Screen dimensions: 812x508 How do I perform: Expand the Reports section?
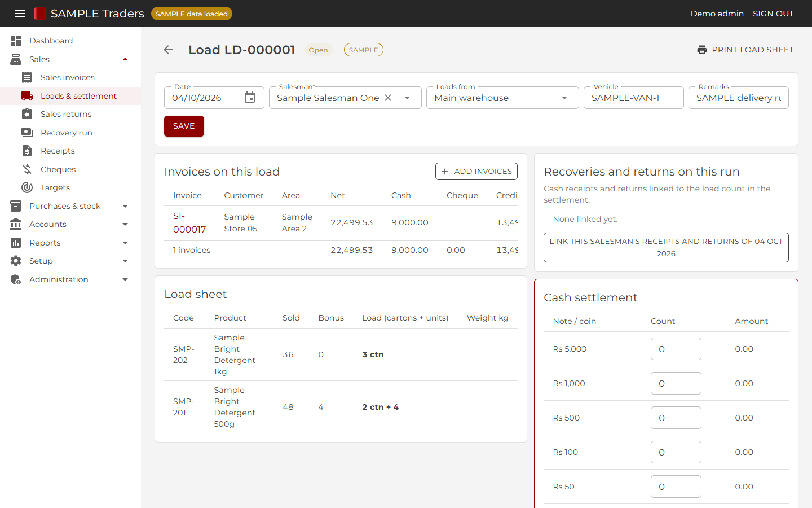click(125, 243)
